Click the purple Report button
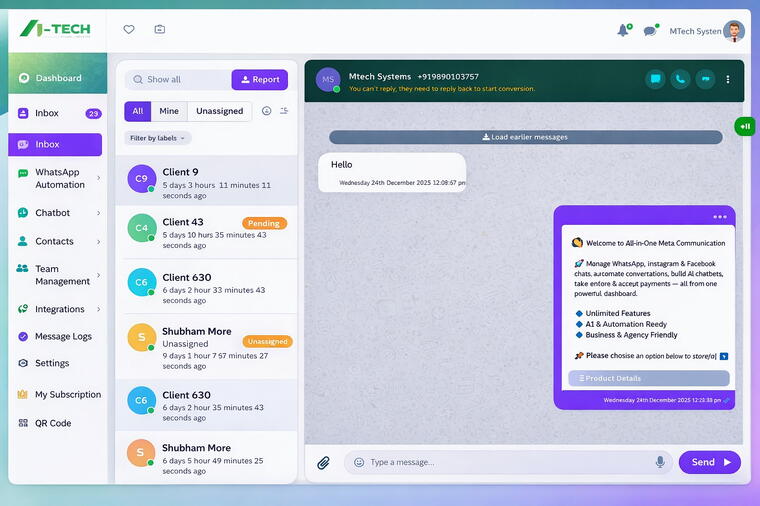Image resolution: width=760 pixels, height=506 pixels. (259, 80)
